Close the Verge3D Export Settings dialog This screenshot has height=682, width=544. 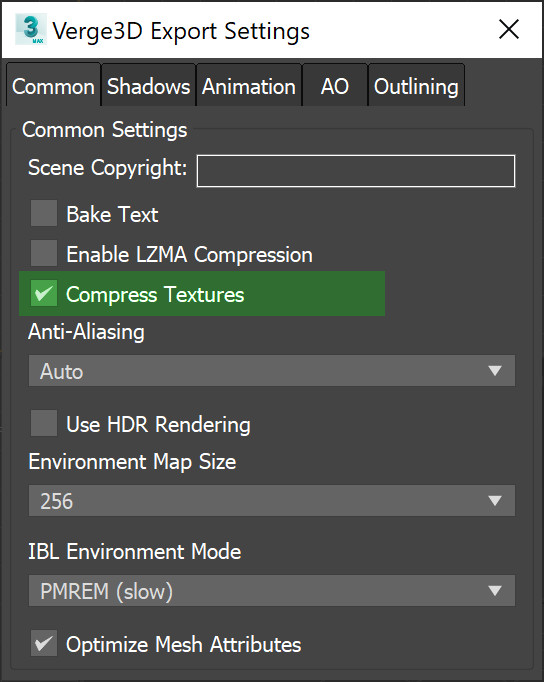509,30
